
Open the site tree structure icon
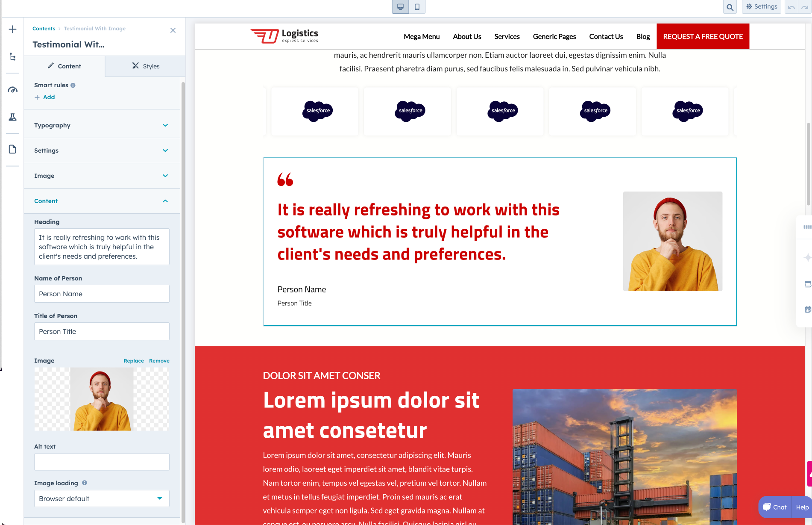tap(13, 57)
